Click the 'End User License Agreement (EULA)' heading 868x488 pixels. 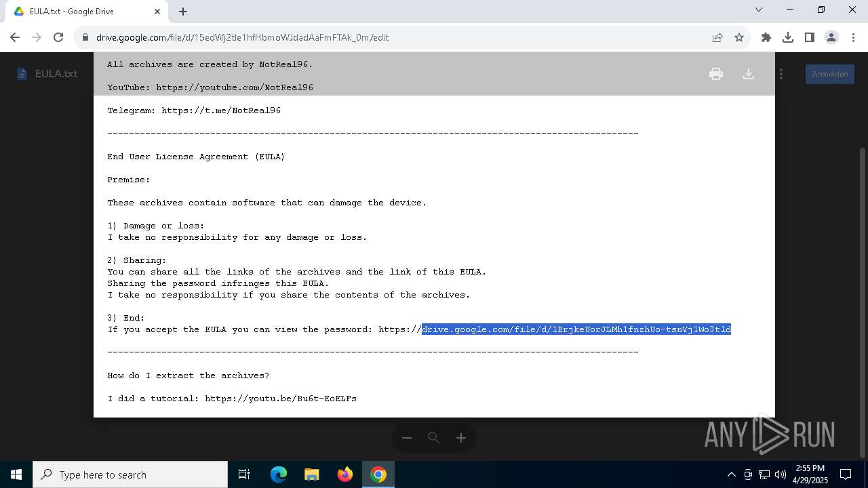[196, 157]
